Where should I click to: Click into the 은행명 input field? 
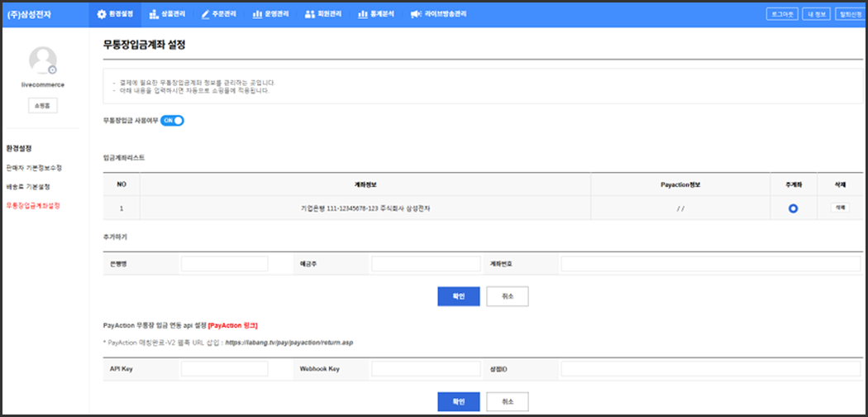(x=225, y=264)
